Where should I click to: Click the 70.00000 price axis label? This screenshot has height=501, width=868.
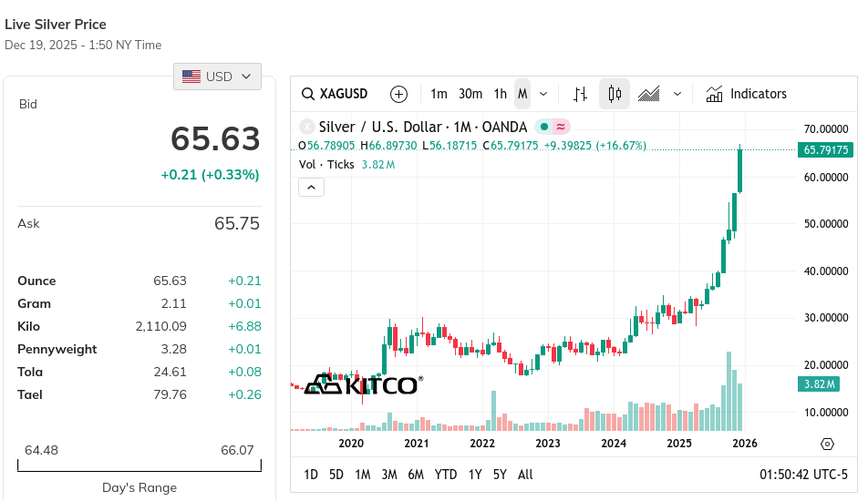pos(826,128)
